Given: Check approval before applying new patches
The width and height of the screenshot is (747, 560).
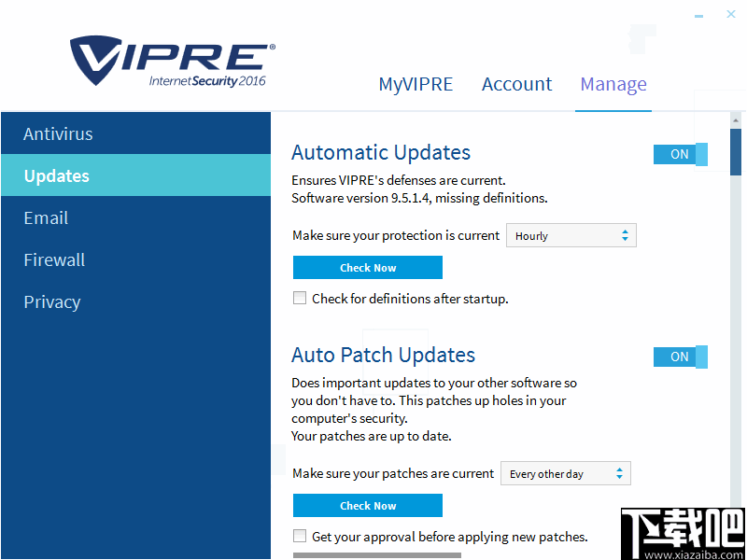Looking at the screenshot, I should pos(300,537).
